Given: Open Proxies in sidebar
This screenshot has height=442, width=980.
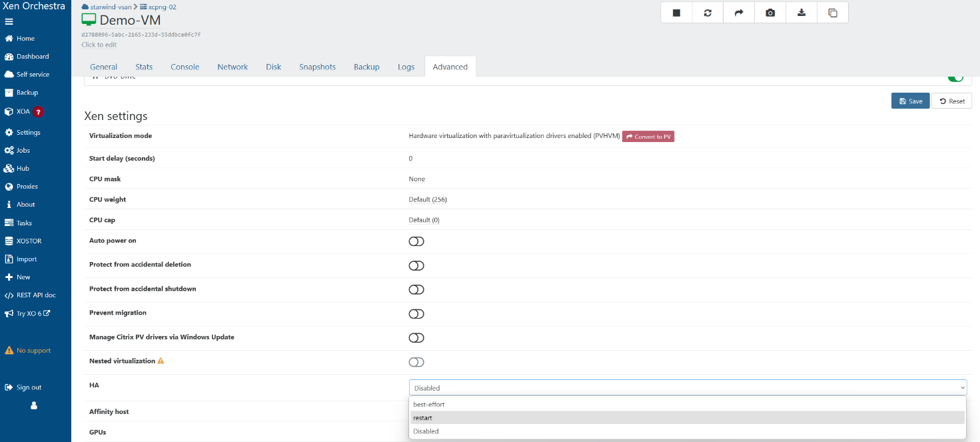Looking at the screenshot, I should (21, 187).
